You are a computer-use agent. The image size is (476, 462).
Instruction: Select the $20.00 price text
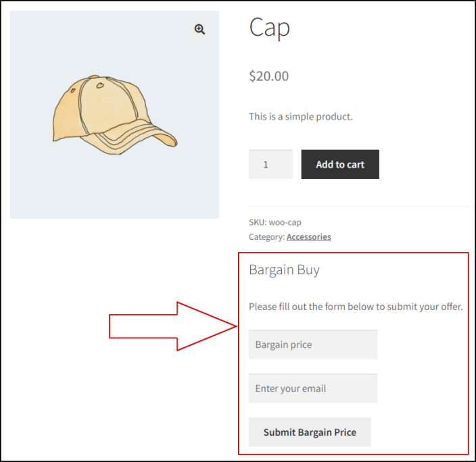pyautogui.click(x=268, y=76)
